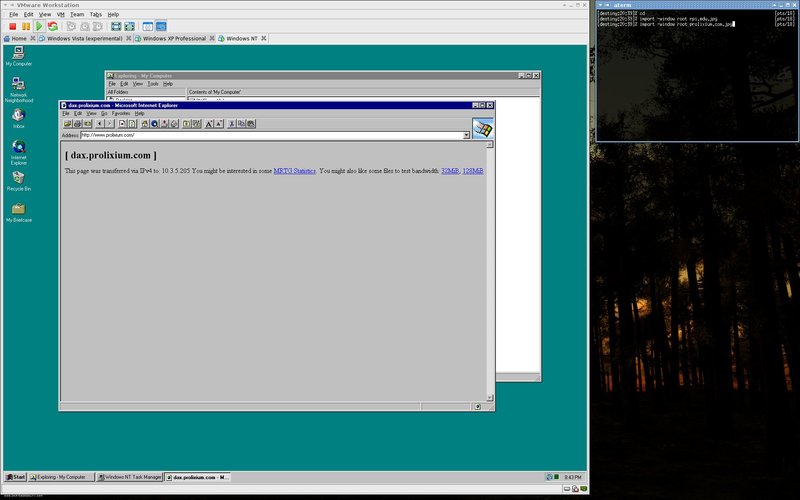Click the 32MiB test file link
This screenshot has width=800, height=500.
click(x=450, y=171)
